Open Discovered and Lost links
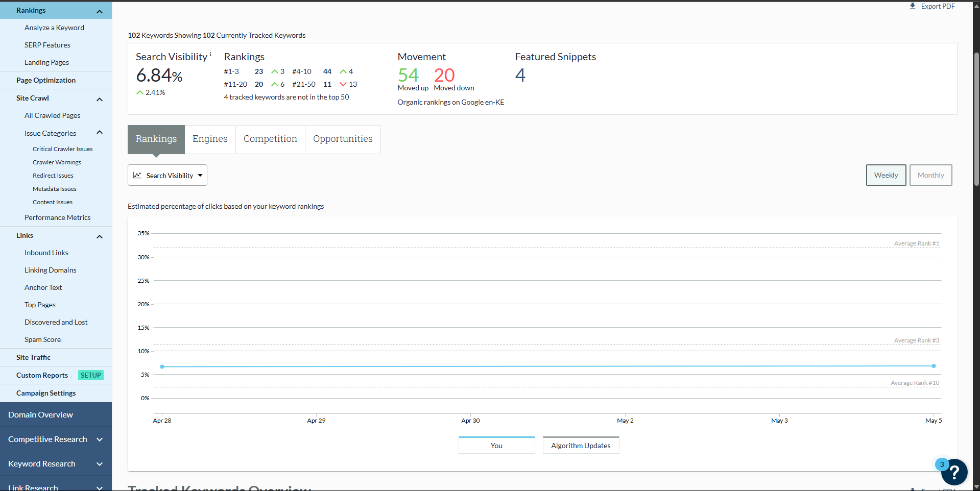The width and height of the screenshot is (980, 491). (x=56, y=322)
